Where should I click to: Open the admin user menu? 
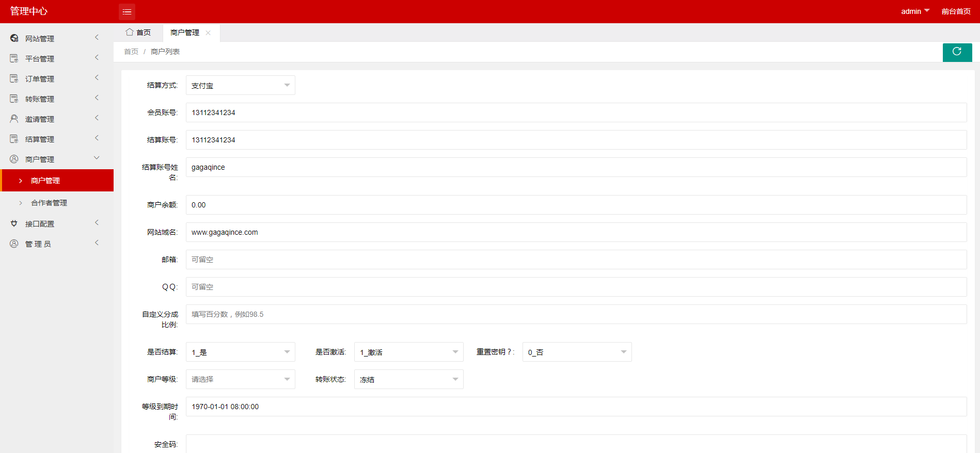point(914,11)
